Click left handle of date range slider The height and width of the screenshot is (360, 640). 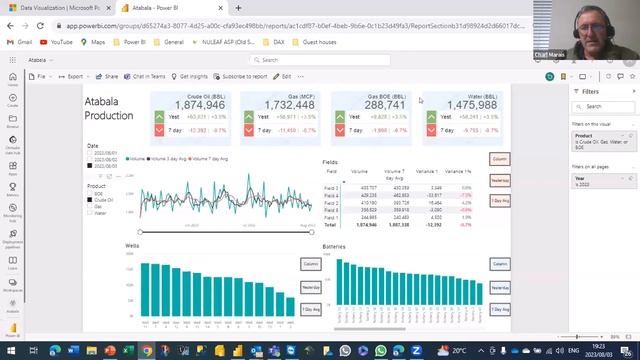pyautogui.click(x=140, y=232)
